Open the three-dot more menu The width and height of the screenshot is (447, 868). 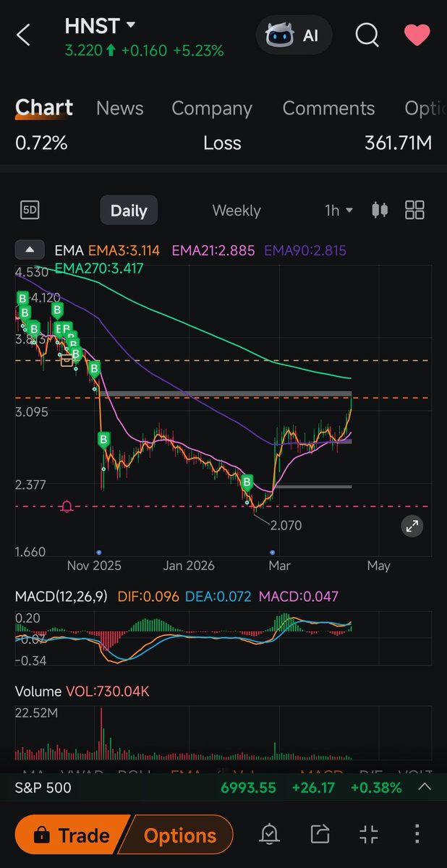tap(417, 835)
